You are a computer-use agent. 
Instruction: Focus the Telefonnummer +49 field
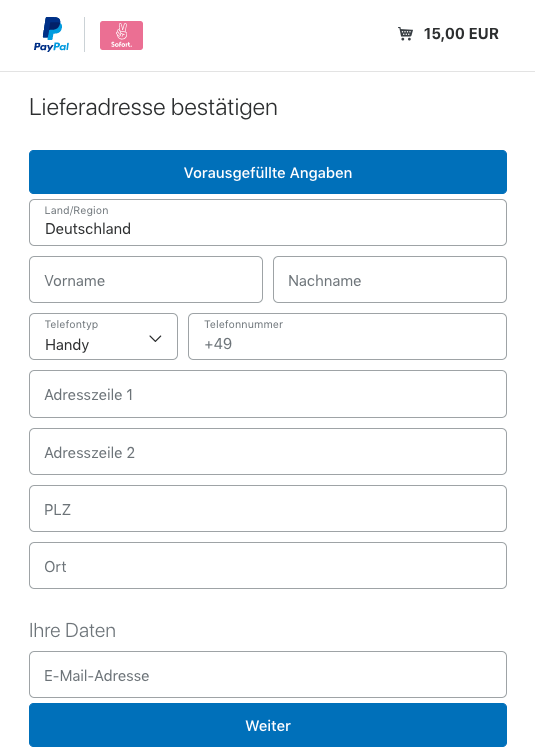[347, 337]
